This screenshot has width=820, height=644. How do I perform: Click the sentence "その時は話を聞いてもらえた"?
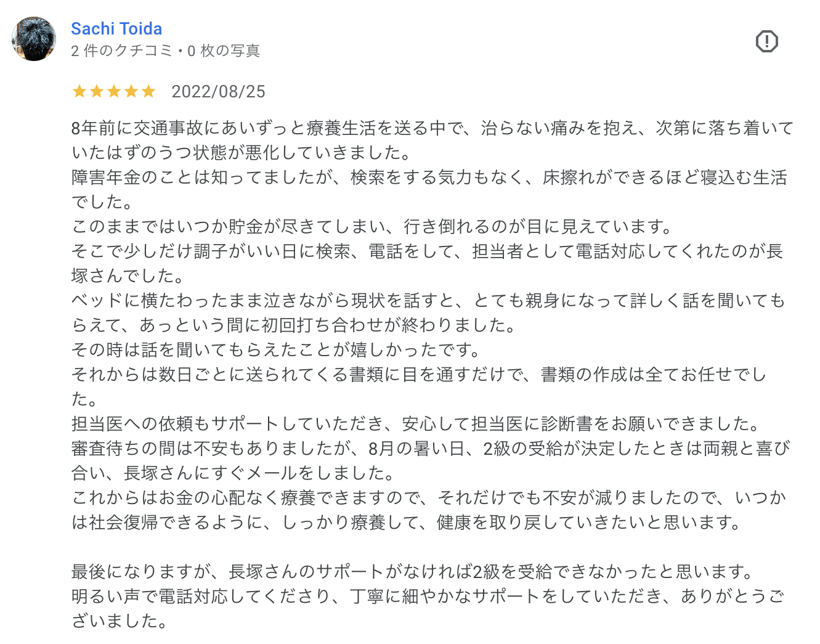[277, 350]
